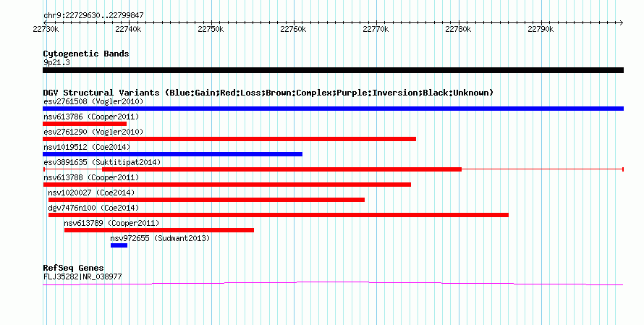Click the red nsv613786 loss bar
Screen dimensions: 644x325
(x=85, y=124)
